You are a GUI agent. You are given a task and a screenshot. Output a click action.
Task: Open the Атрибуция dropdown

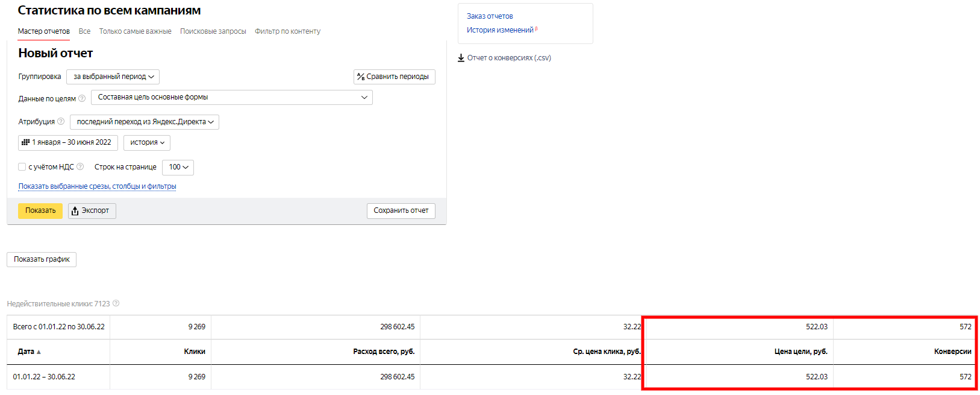point(145,122)
